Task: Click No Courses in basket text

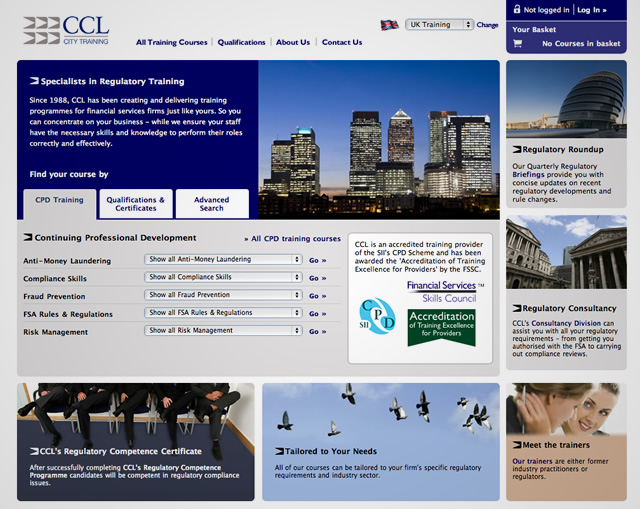Action: coord(581,43)
